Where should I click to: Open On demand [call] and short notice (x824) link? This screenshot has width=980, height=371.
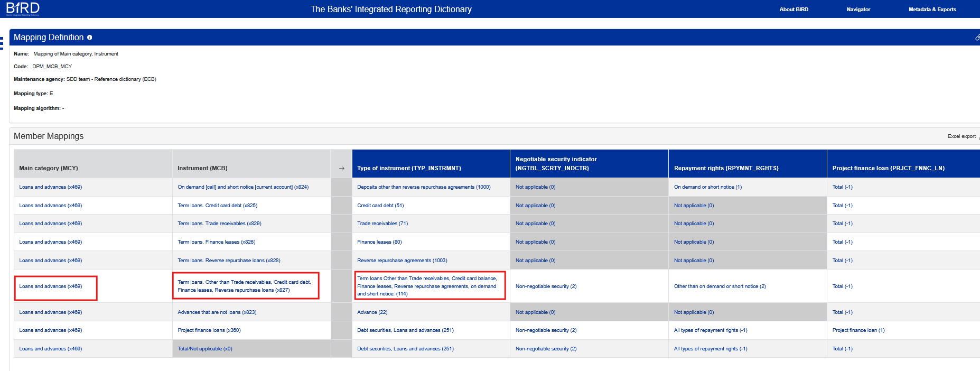(x=243, y=187)
